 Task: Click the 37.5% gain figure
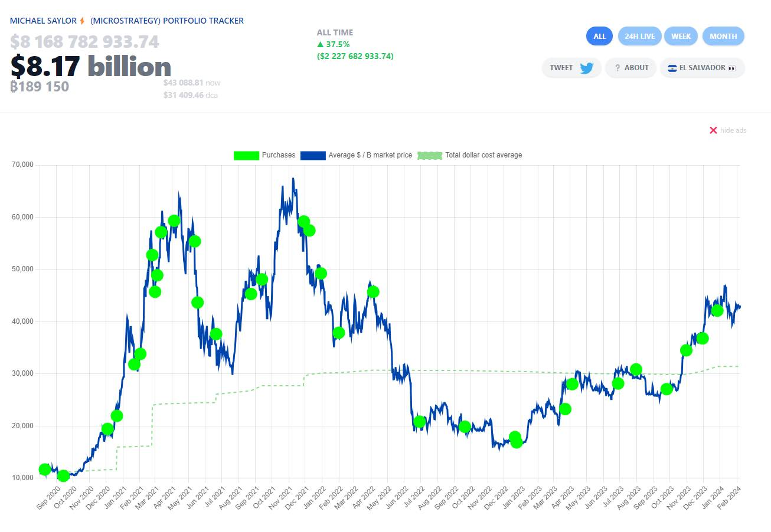tap(337, 44)
